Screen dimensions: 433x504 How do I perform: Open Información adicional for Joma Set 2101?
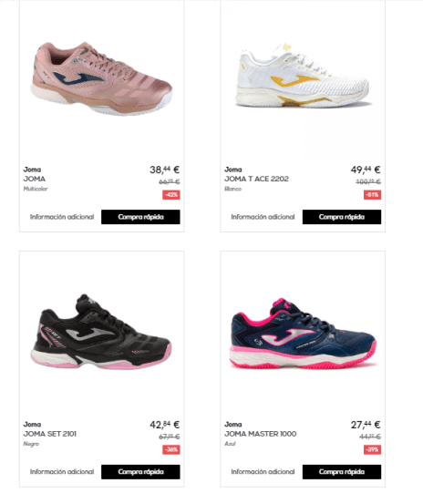(62, 472)
